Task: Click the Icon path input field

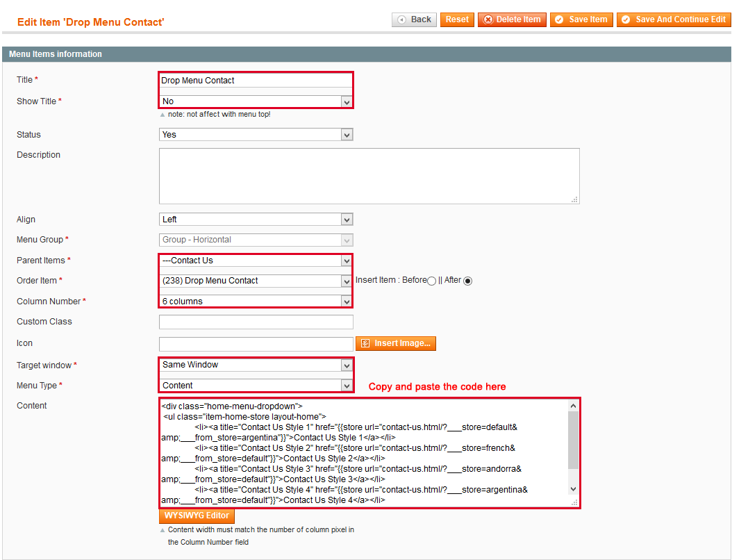Action: pyautogui.click(x=256, y=344)
